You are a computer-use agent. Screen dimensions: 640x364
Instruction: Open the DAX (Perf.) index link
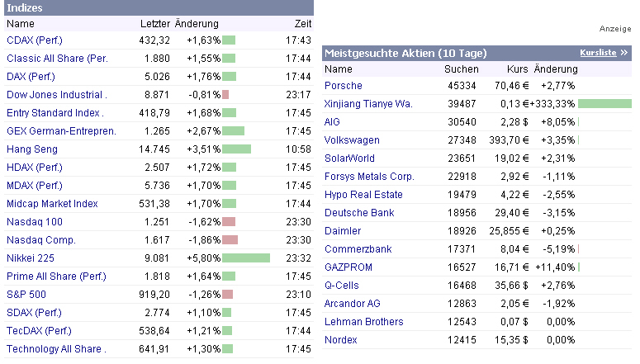coord(32,77)
